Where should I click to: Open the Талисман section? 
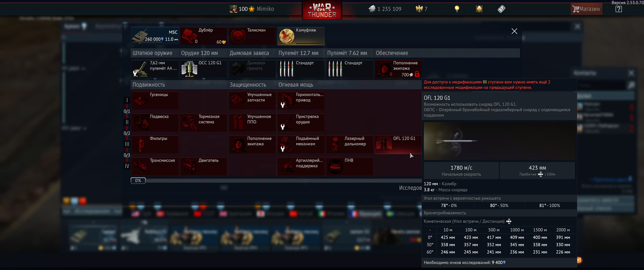pos(252,36)
